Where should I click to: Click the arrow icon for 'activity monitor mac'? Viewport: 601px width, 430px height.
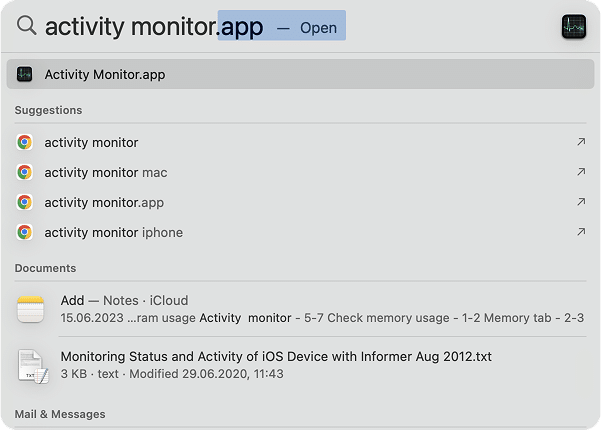pyautogui.click(x=581, y=172)
